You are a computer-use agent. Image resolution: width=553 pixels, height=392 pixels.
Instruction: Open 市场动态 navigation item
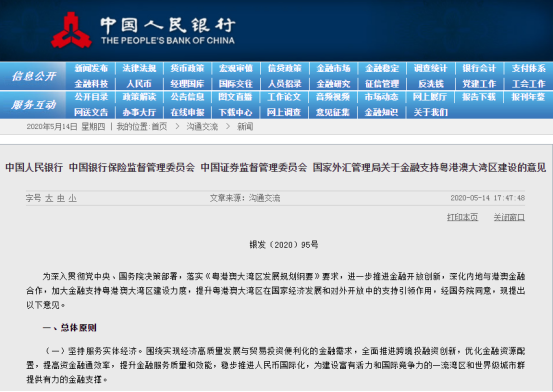point(381,97)
